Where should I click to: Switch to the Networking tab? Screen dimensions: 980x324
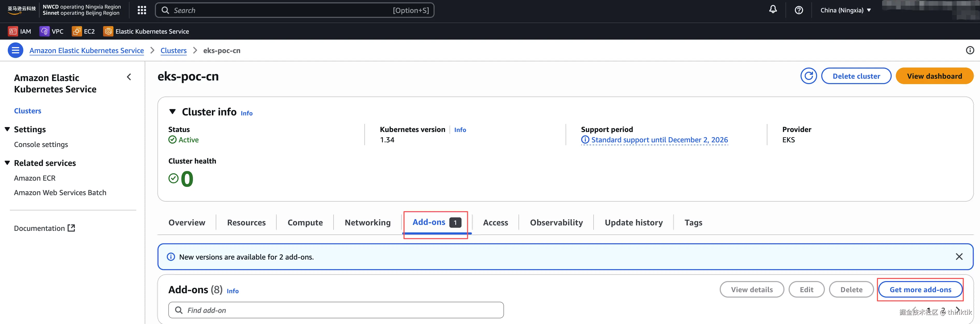[367, 223]
